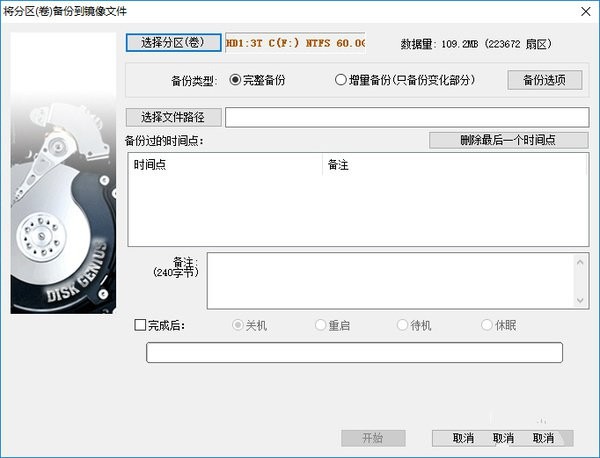This screenshot has width=600, height=458.
Task: Focus the image file path text field
Action: point(407,117)
